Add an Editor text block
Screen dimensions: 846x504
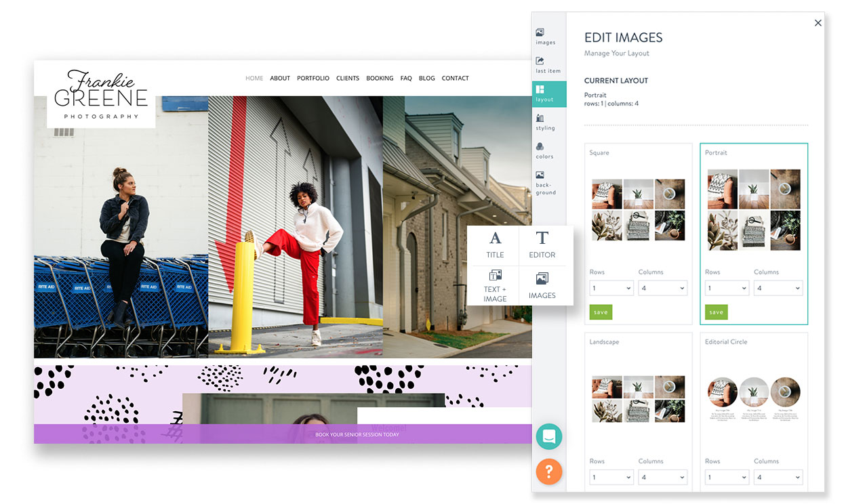click(542, 245)
